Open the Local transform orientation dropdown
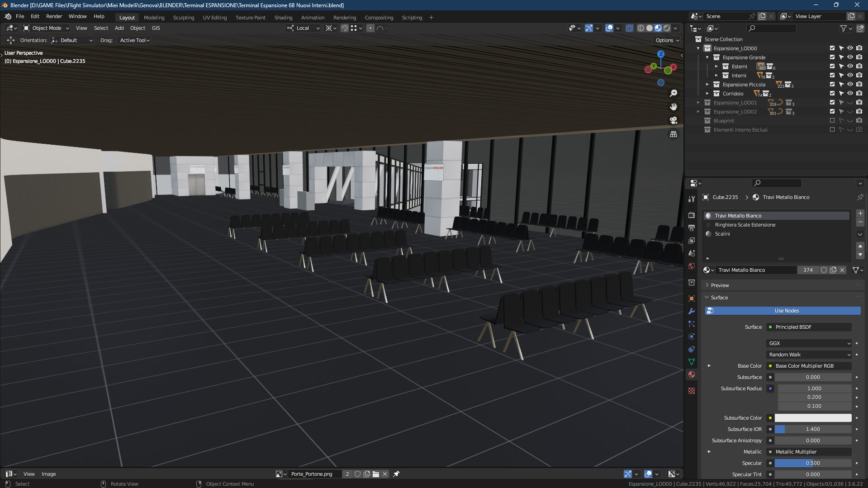Screen dimensions: 868x488 pyautogui.click(x=304, y=28)
